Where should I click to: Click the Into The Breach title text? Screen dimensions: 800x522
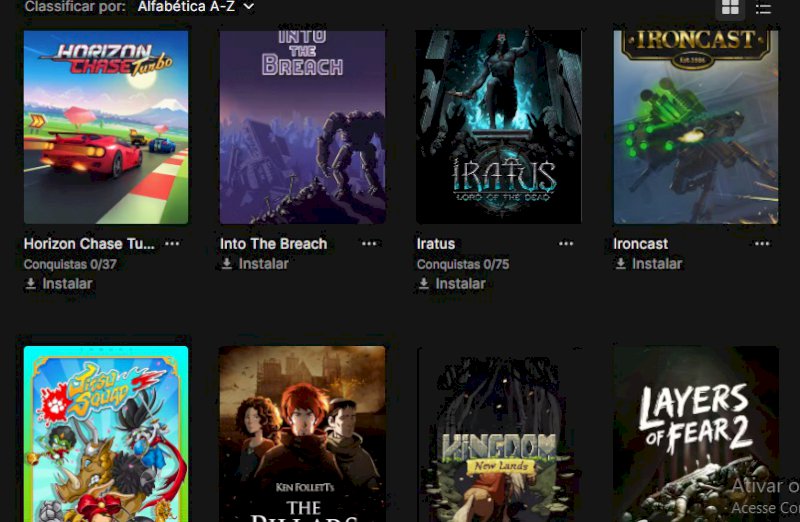pyautogui.click(x=273, y=244)
